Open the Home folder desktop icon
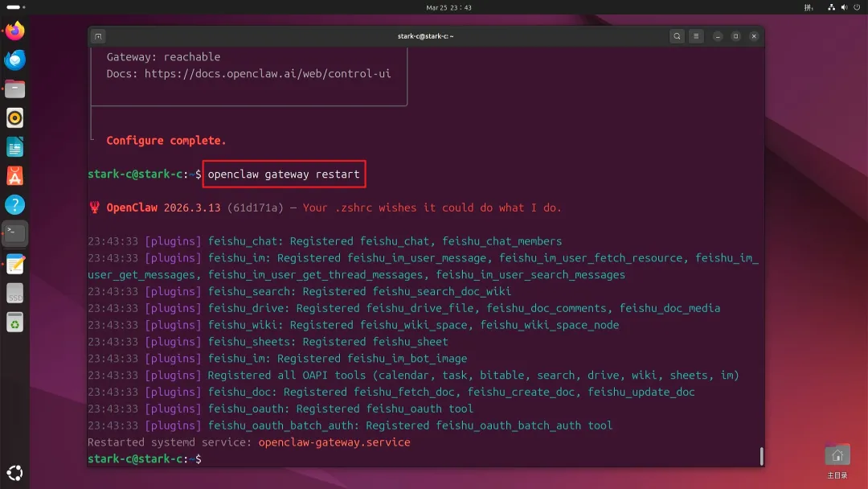868x489 pixels. pyautogui.click(x=837, y=461)
